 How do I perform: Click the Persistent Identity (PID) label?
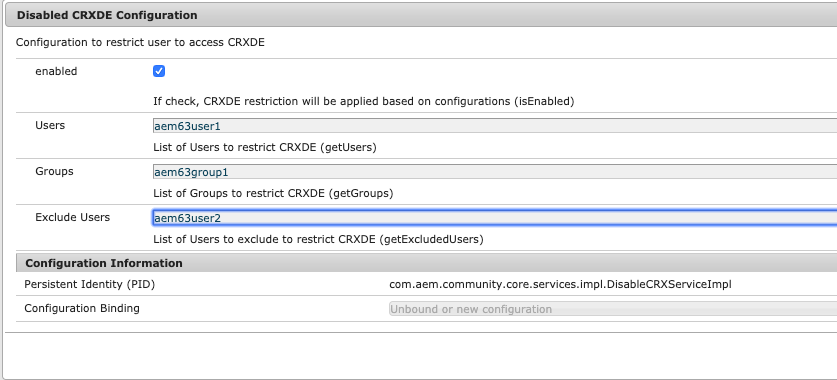click(x=90, y=284)
